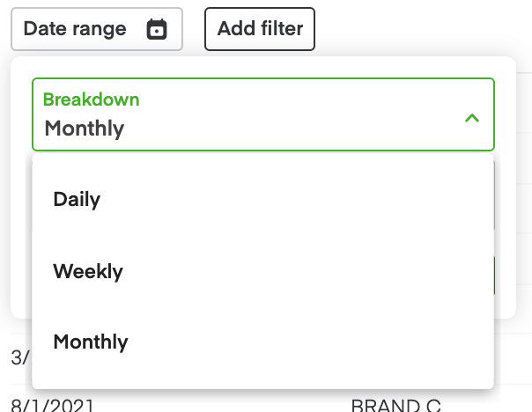Click the green Breakdown label
This screenshot has width=532, height=412.
pos(92,99)
